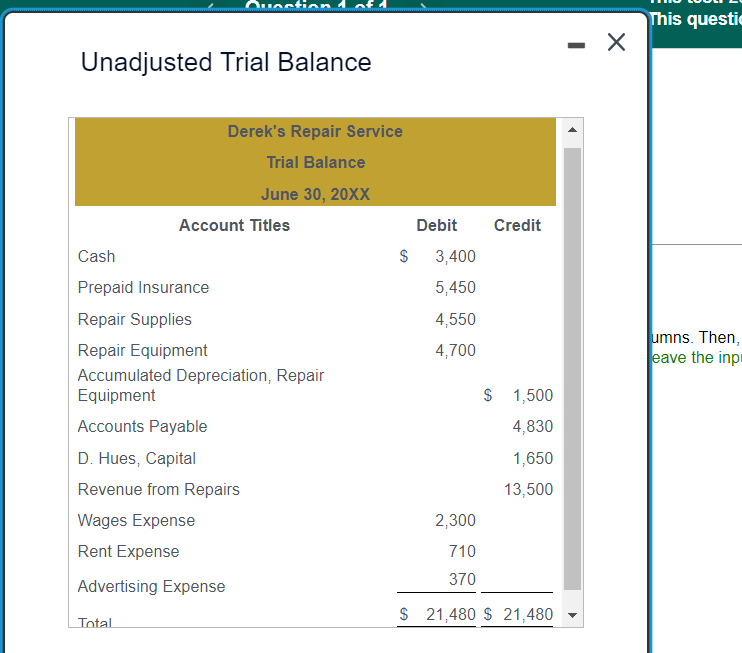Select the Revenue from Repairs label
This screenshot has height=653, width=742.
[159, 489]
